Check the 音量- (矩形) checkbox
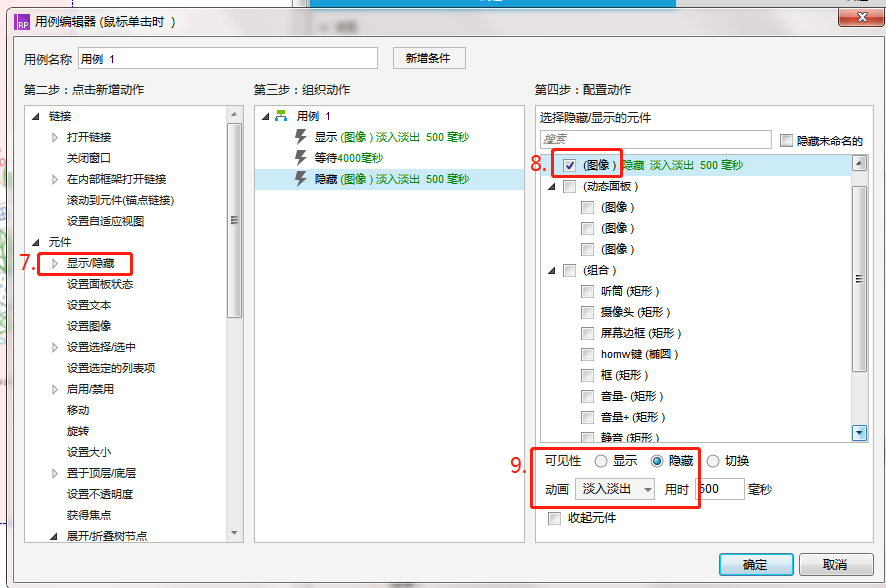This screenshot has height=588, width=886. pyautogui.click(x=588, y=396)
